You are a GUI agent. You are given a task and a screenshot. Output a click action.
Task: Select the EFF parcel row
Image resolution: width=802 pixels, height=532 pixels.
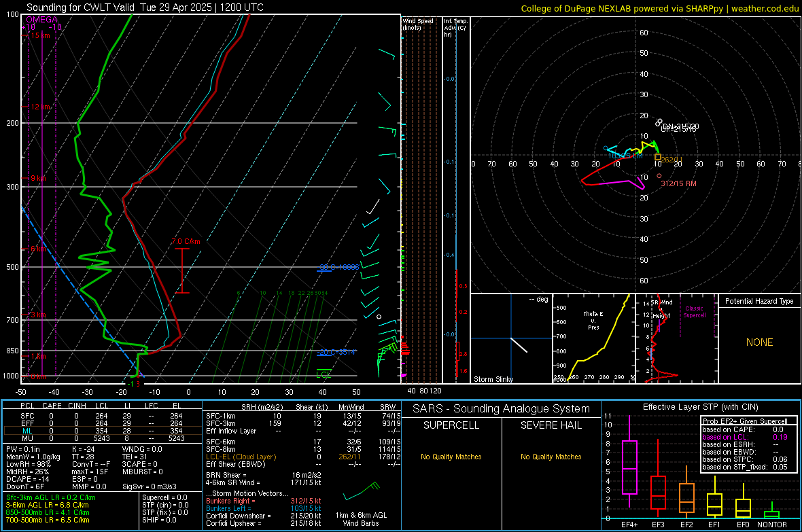coord(103,423)
